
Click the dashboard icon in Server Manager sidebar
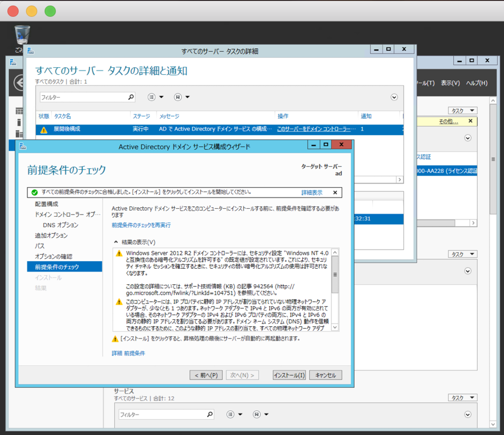[x=19, y=111]
